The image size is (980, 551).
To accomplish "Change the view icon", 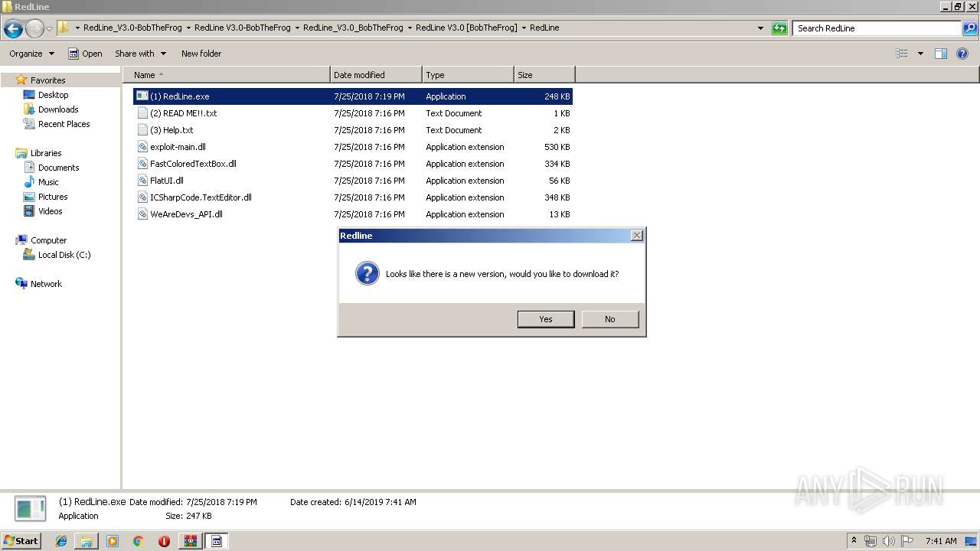I will [902, 54].
